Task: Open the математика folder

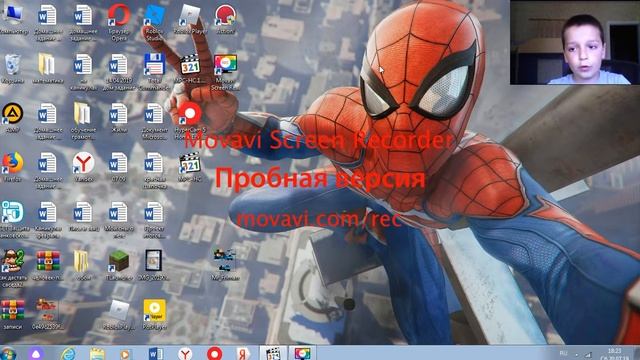Action: click(47, 68)
